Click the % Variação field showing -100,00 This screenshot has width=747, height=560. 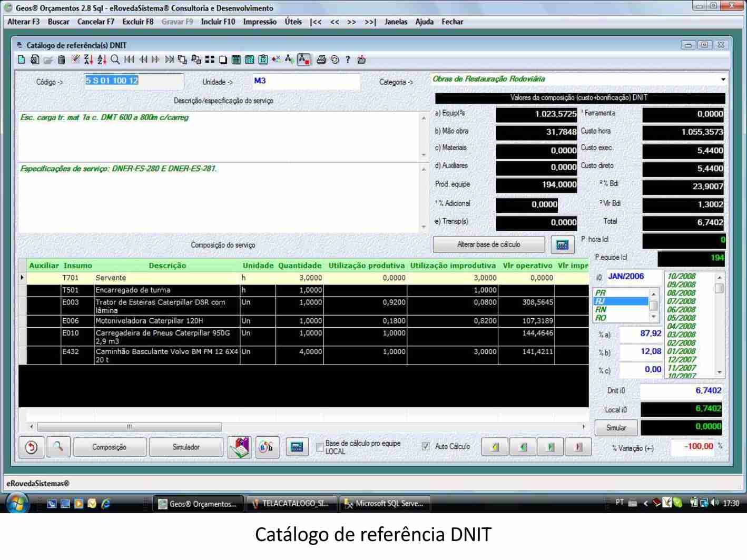[x=693, y=447]
